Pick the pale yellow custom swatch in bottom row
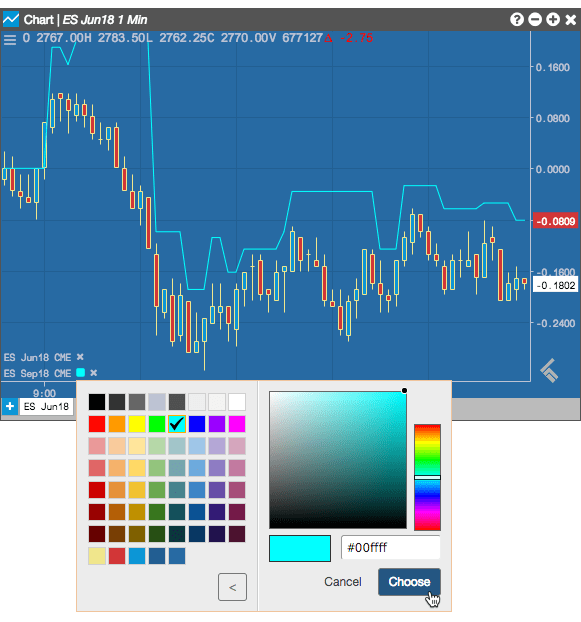The image size is (581, 622). pyautogui.click(x=97, y=556)
